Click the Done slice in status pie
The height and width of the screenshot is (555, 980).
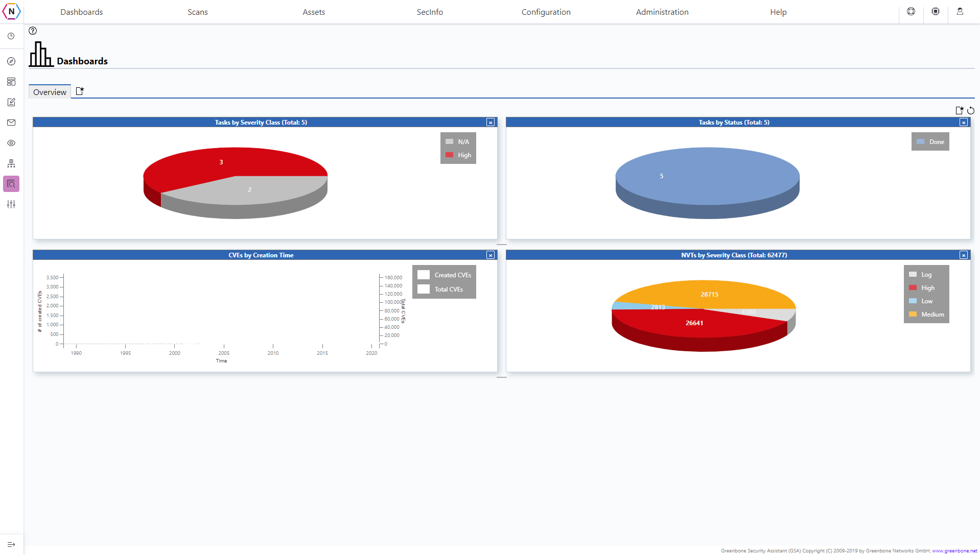point(707,176)
